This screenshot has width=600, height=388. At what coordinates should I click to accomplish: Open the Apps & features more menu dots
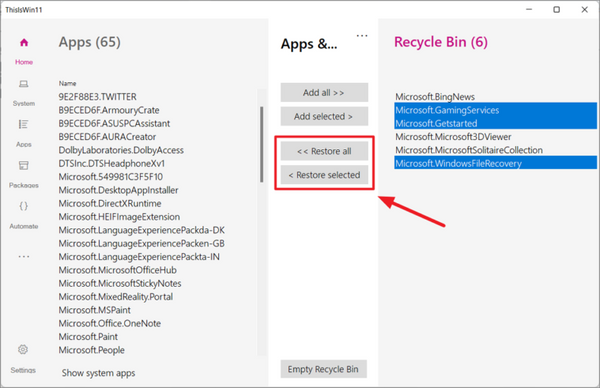362,36
